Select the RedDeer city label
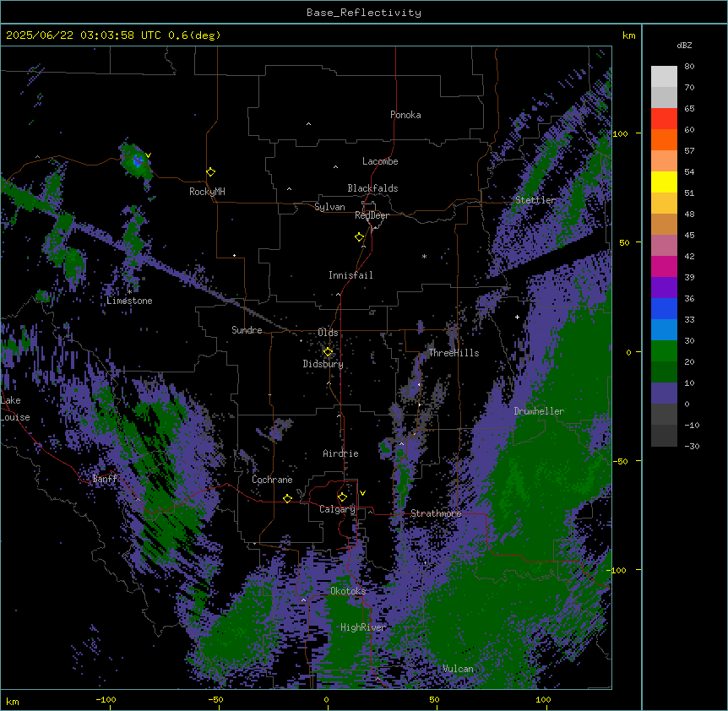The width and height of the screenshot is (728, 711). coord(372,215)
